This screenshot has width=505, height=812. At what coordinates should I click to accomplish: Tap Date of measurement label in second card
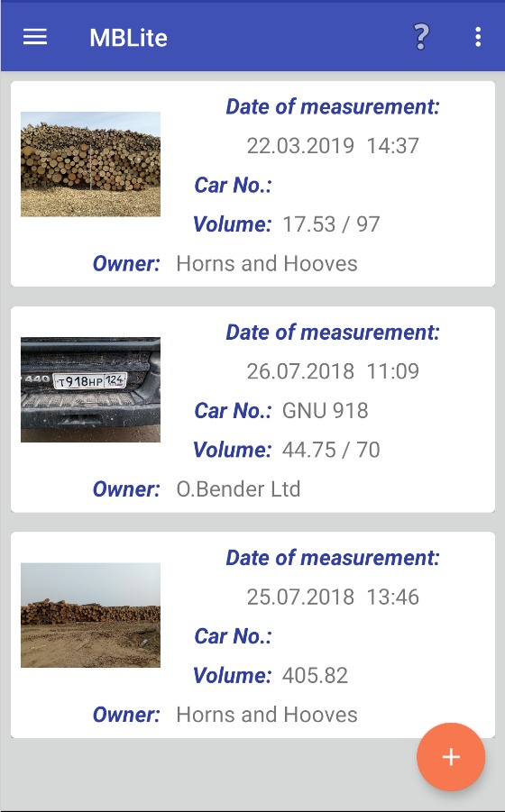tap(333, 332)
